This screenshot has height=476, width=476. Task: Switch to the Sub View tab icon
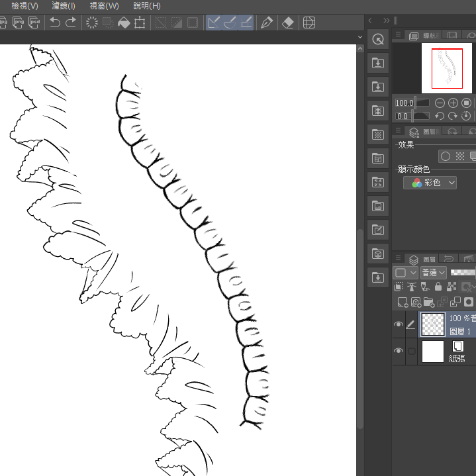coord(452,35)
